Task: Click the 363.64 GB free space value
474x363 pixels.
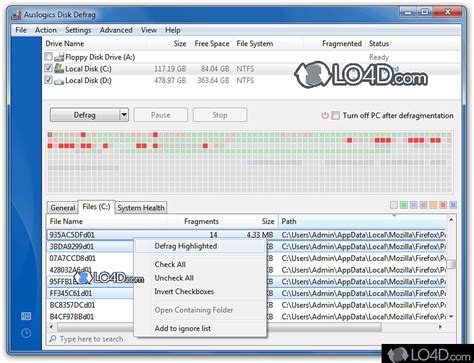Action: [x=213, y=81]
